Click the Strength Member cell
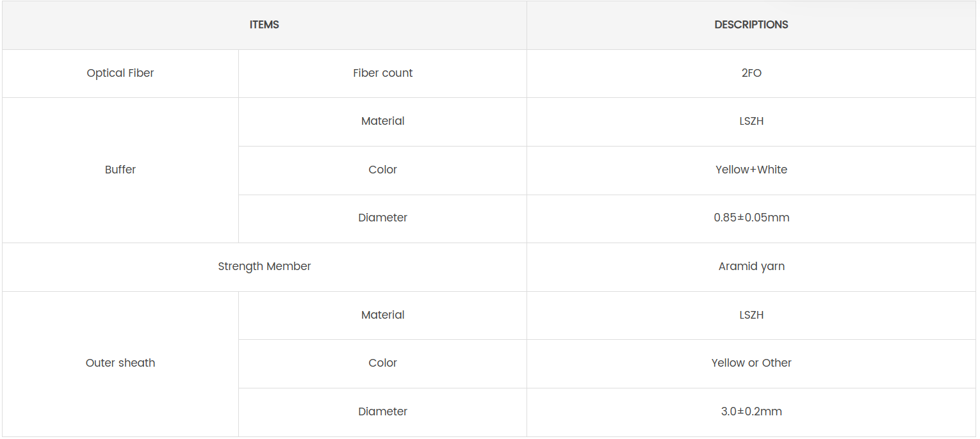The width and height of the screenshot is (980, 439). pyautogui.click(x=264, y=266)
